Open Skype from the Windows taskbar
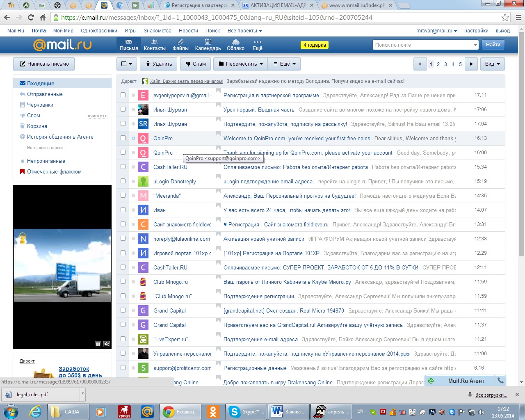The width and height of the screenshot is (525, 420). click(x=246, y=411)
